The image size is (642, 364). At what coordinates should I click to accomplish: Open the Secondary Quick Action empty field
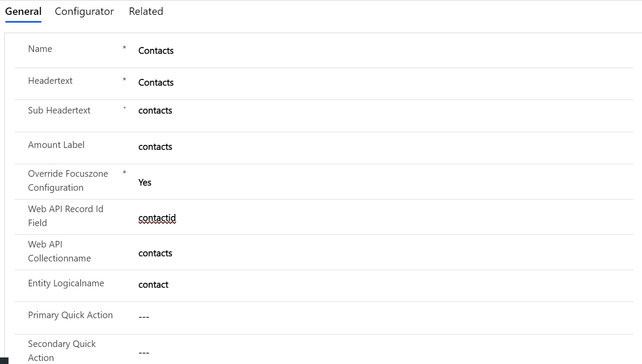click(x=144, y=352)
